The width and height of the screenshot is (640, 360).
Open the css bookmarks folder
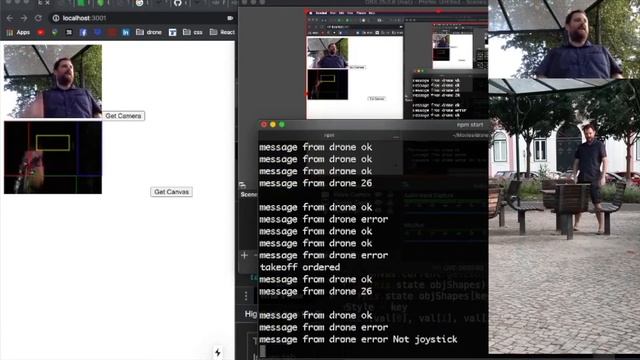pyautogui.click(x=193, y=32)
